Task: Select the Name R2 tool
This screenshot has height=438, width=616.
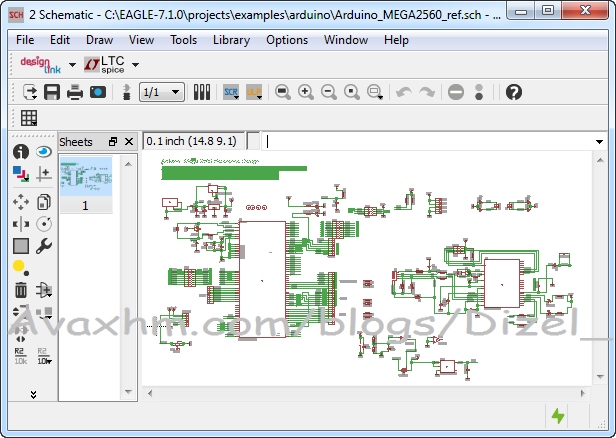Action: coord(21,356)
